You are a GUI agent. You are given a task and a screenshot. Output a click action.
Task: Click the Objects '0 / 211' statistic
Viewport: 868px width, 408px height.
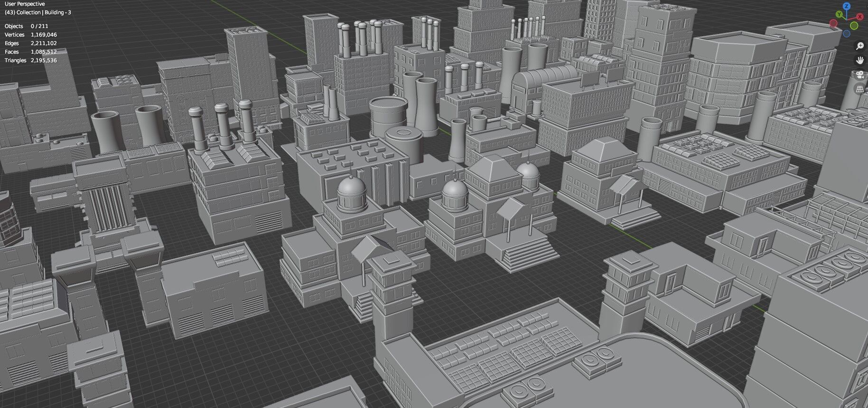[x=39, y=26]
